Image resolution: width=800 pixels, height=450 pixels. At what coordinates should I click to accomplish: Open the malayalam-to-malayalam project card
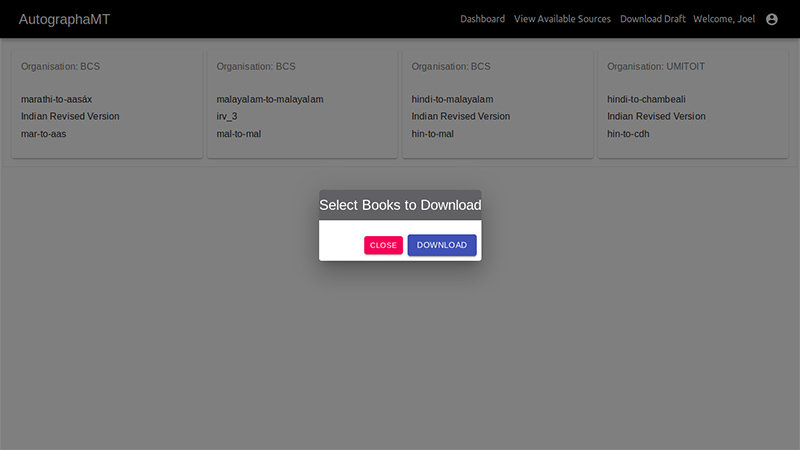pos(303,104)
